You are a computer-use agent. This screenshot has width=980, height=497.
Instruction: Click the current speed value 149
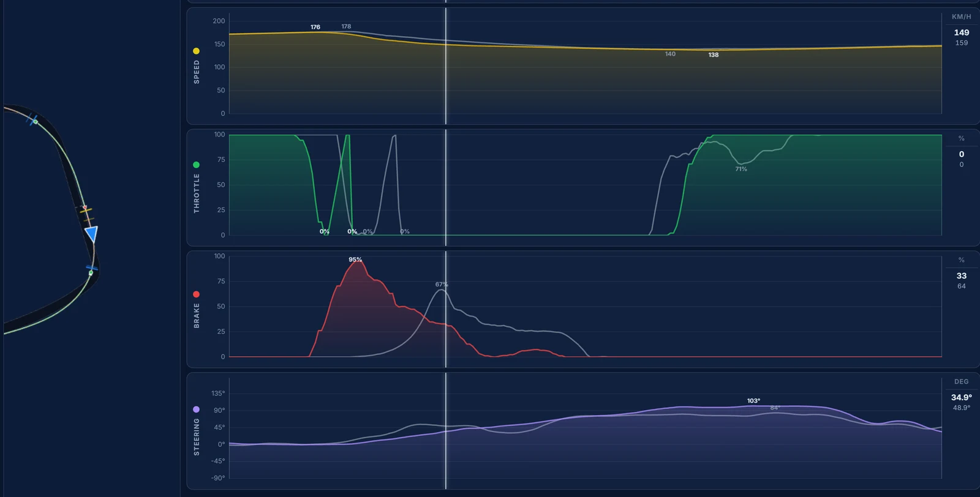pos(962,32)
